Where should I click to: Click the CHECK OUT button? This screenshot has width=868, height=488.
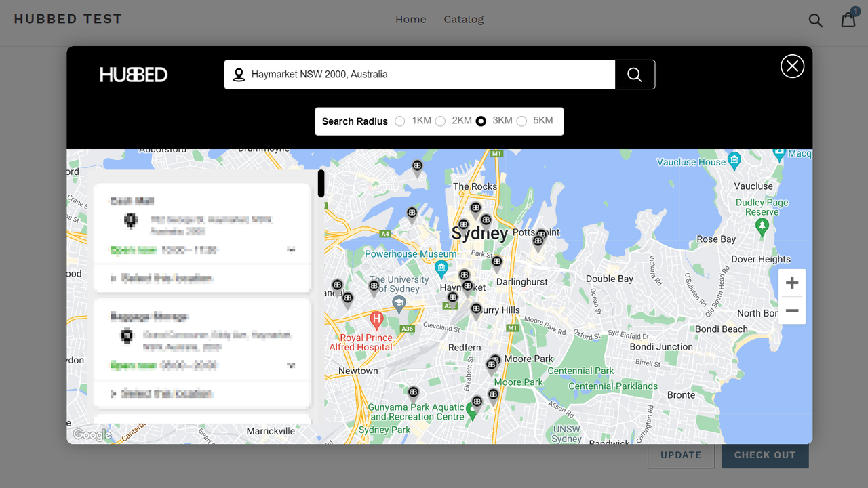coord(765,455)
